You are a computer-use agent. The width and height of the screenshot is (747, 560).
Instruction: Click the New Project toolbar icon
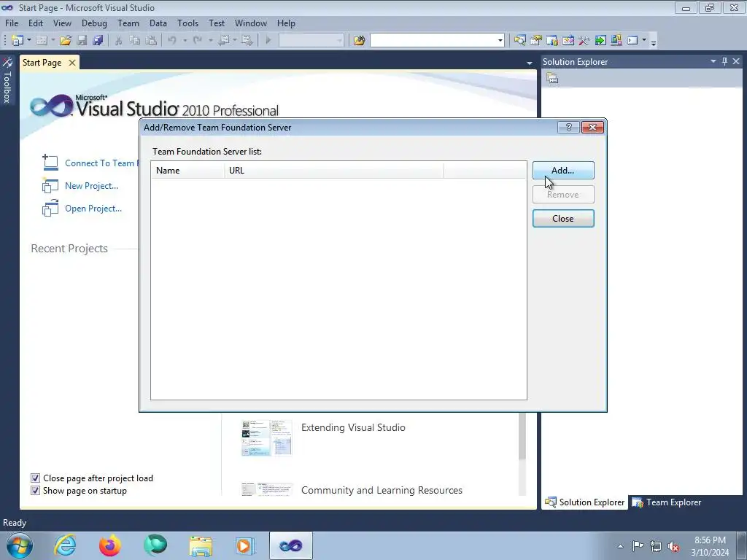coord(18,41)
